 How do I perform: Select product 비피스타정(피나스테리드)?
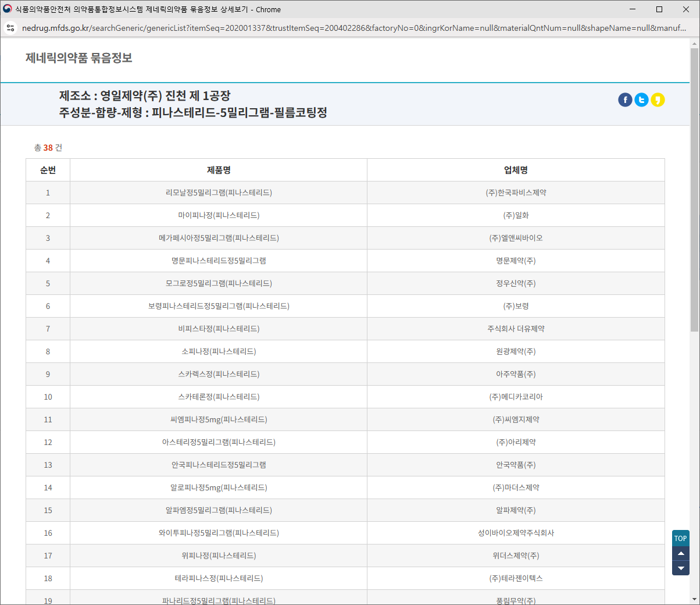[219, 329]
